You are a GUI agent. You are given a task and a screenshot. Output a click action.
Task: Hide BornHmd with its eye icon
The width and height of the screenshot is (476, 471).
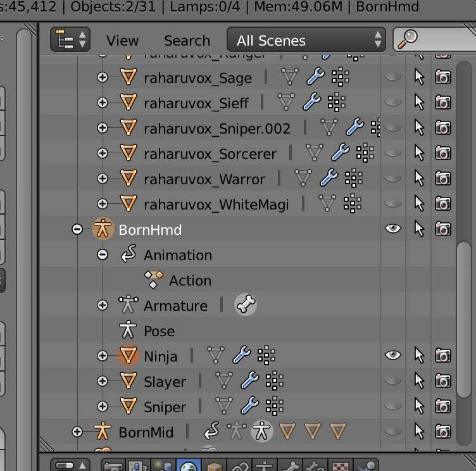393,229
